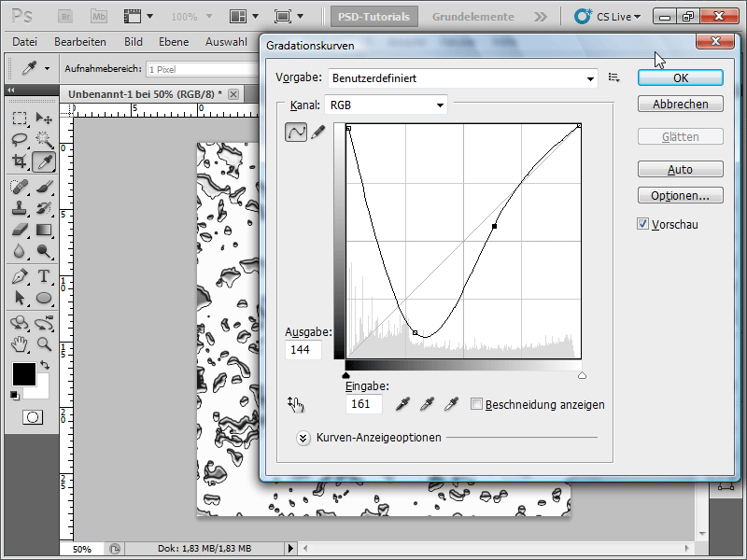Select the 3D Object Rotate tool
The height and width of the screenshot is (560, 747).
(20, 323)
